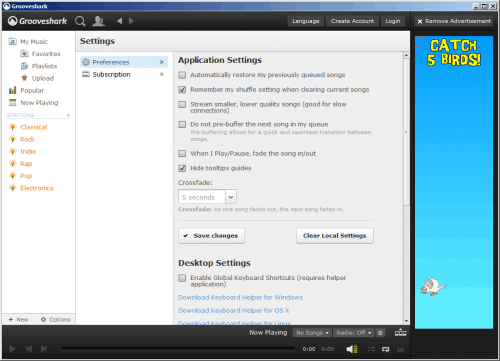Click the Now Playing list icon
The image size is (500, 361).
13,102
